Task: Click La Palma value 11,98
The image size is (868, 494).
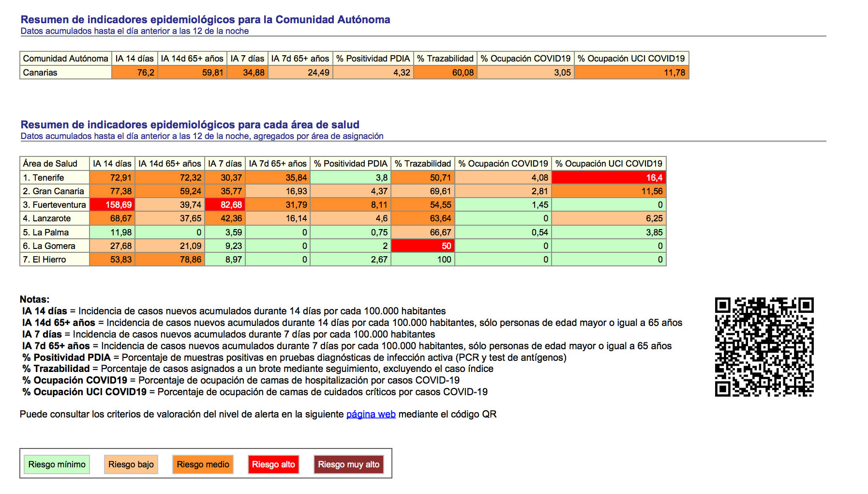Action: pos(112,232)
